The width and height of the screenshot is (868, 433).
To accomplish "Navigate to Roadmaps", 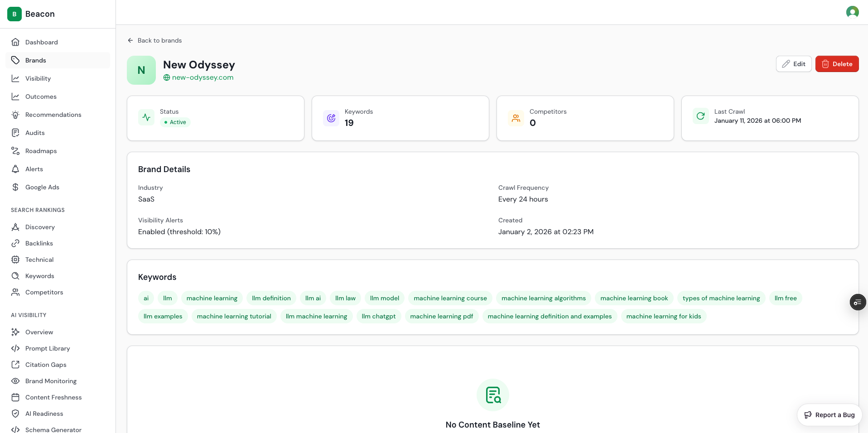I will tap(58, 151).
